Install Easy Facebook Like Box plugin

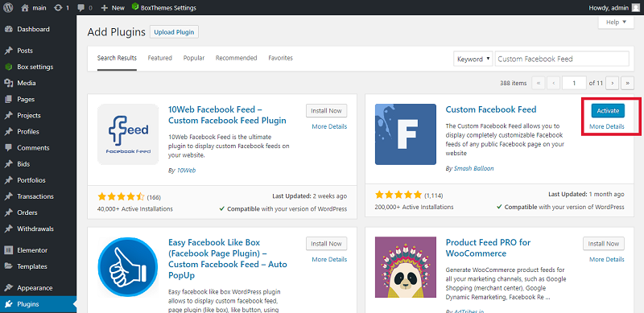coord(327,244)
